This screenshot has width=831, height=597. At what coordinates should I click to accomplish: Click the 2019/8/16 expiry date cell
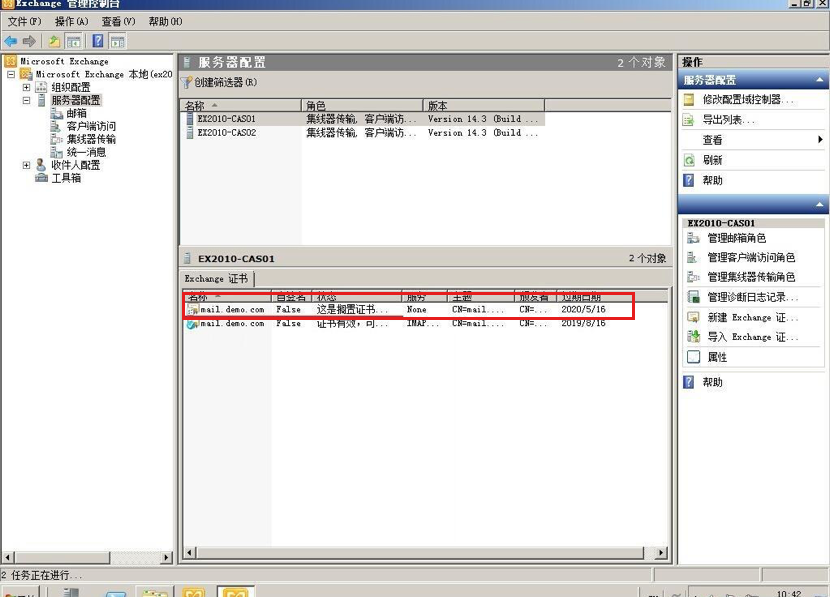(583, 323)
